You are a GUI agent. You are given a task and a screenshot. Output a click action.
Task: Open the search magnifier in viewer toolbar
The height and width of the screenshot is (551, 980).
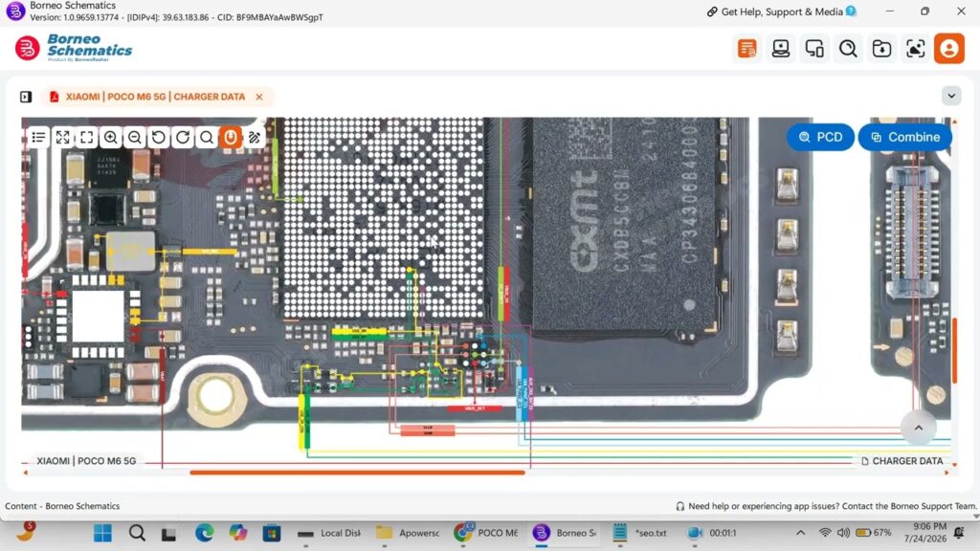pyautogui.click(x=207, y=138)
